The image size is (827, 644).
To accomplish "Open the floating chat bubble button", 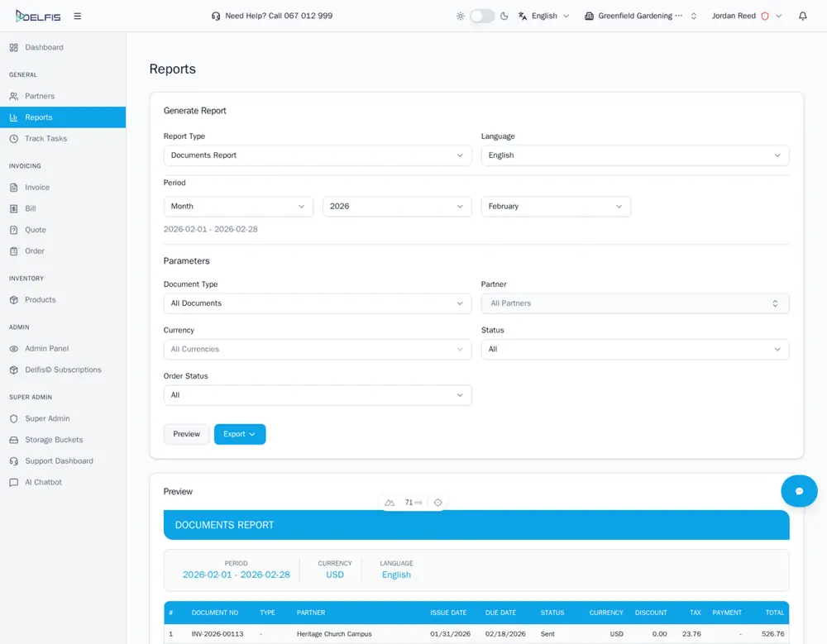I will click(x=799, y=491).
